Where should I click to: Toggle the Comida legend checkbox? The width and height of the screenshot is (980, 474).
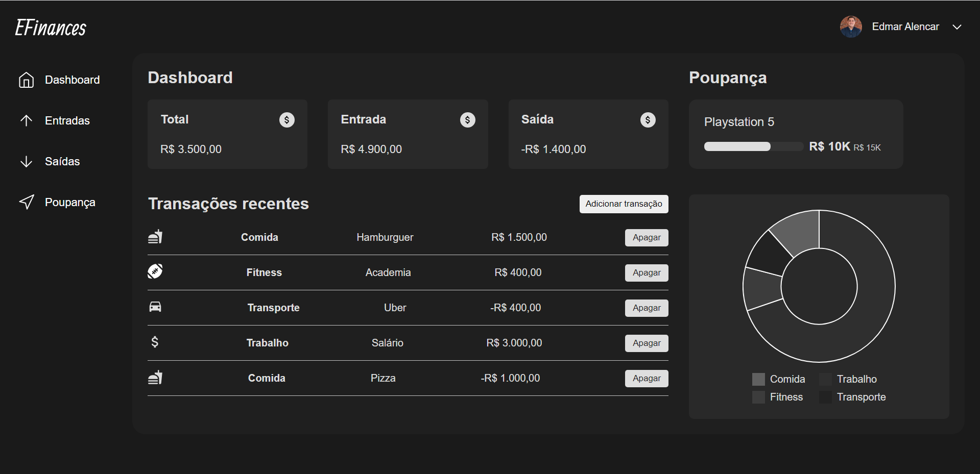pyautogui.click(x=758, y=379)
